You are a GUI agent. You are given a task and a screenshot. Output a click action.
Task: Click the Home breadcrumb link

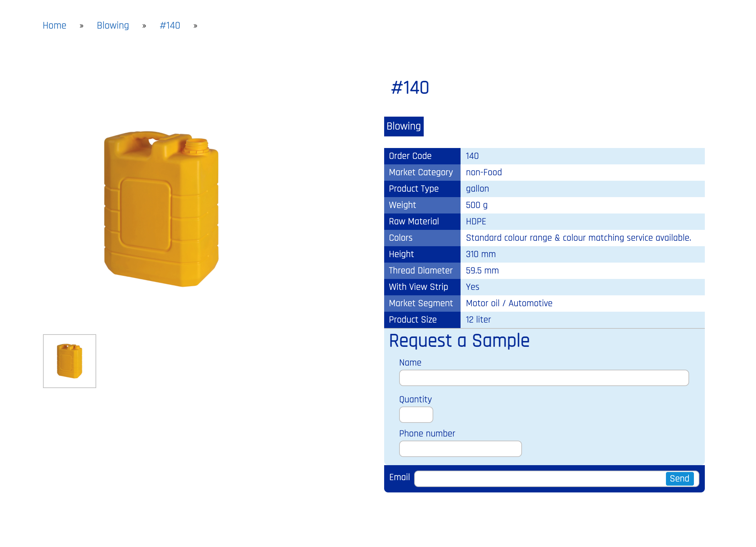54,26
